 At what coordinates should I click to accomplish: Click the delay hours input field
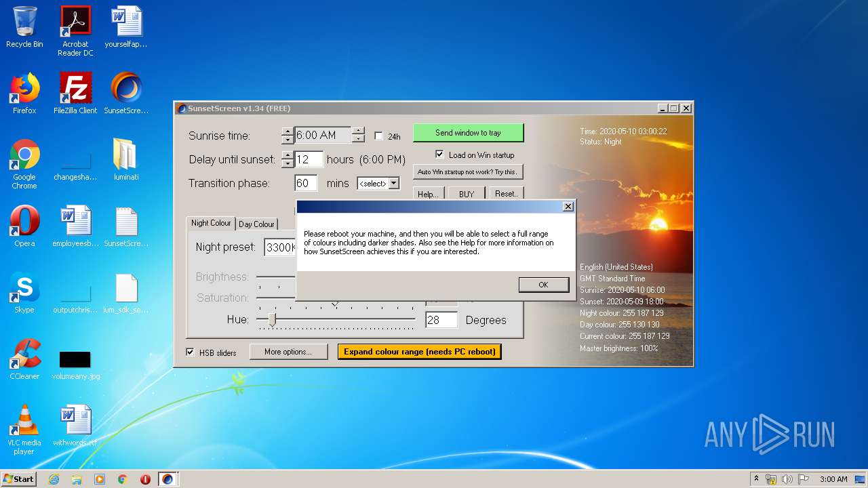[309, 160]
